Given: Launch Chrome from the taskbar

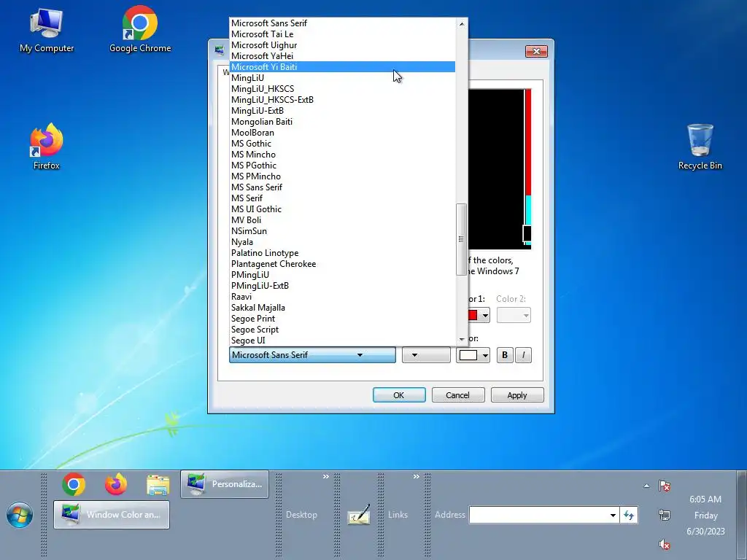Looking at the screenshot, I should click(x=74, y=484).
